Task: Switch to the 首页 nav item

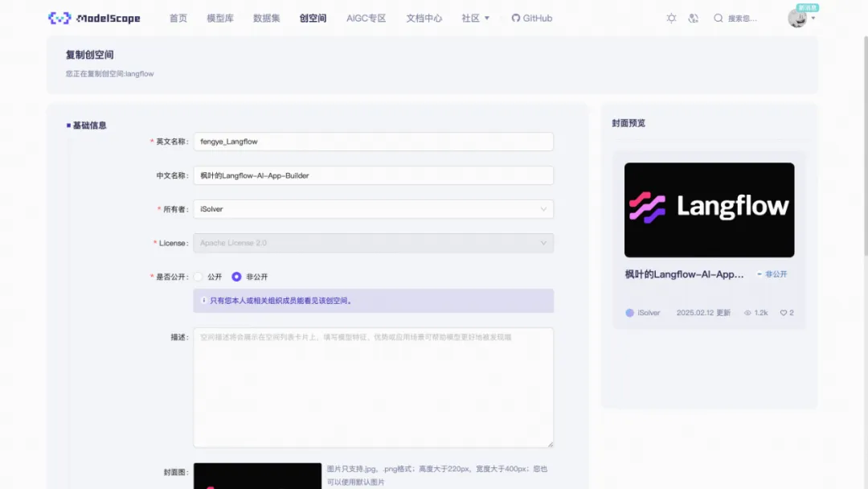Action: [x=178, y=18]
